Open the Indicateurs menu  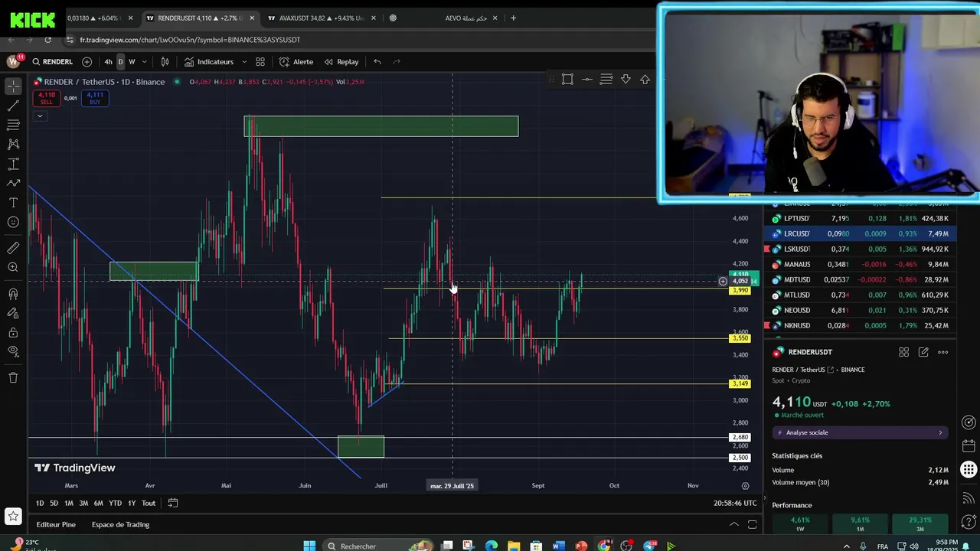209,62
